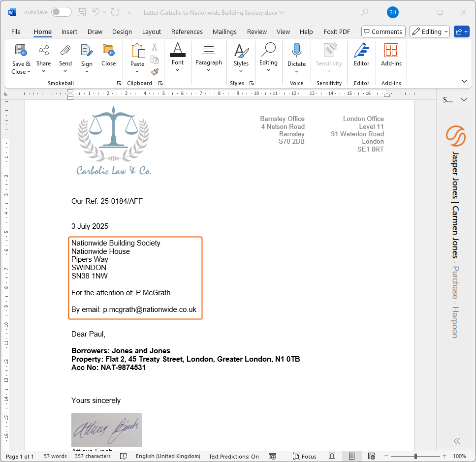Switch to the References tab

(x=187, y=32)
